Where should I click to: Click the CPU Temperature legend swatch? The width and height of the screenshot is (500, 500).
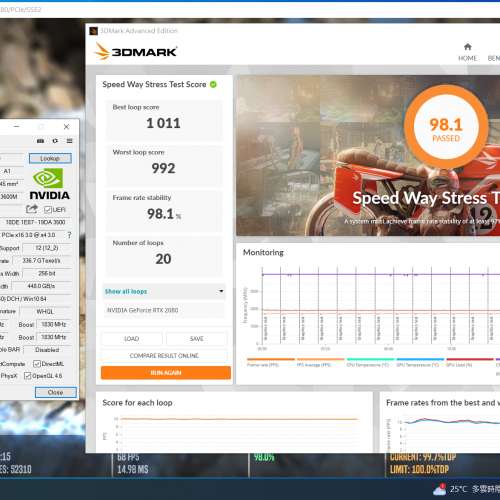pos(370,359)
